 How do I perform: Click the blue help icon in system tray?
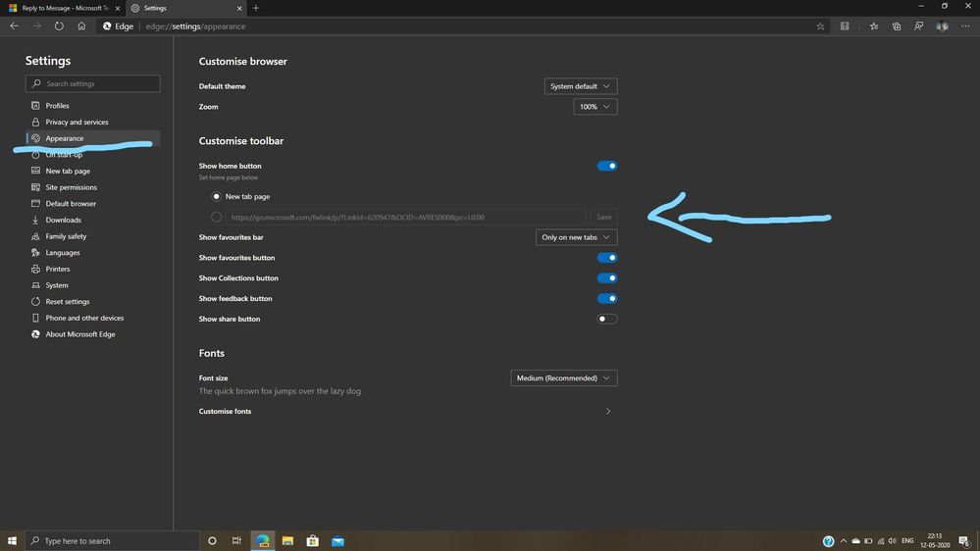tap(828, 541)
